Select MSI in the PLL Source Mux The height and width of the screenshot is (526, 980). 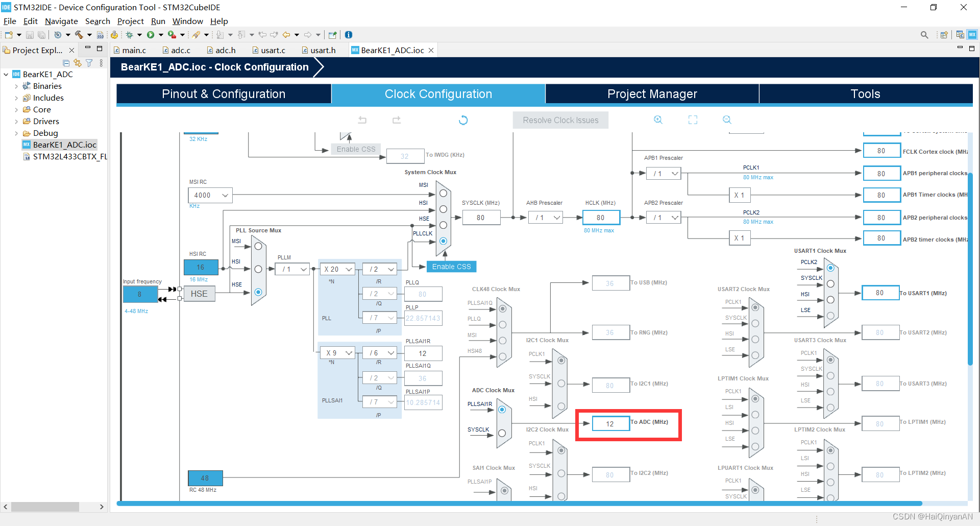click(258, 246)
